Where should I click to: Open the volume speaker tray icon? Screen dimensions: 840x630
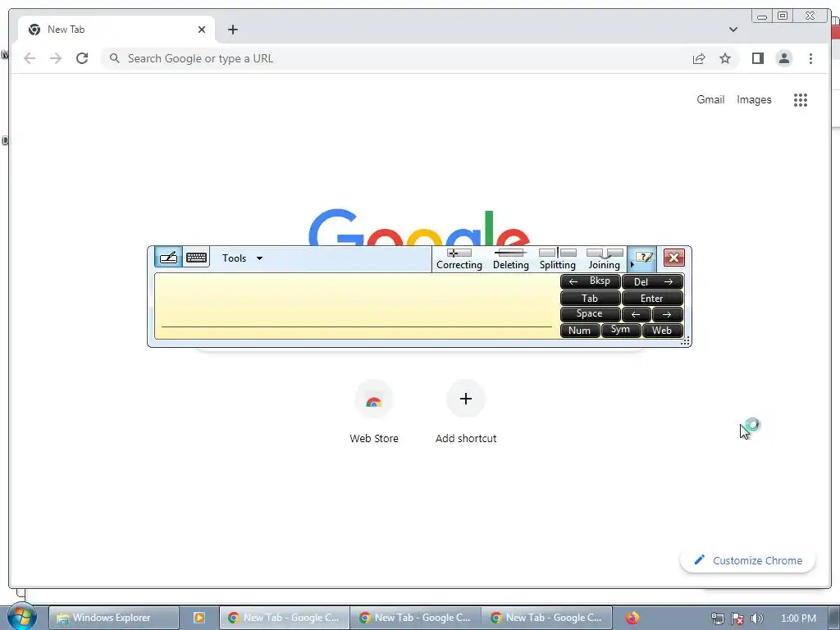click(x=756, y=619)
